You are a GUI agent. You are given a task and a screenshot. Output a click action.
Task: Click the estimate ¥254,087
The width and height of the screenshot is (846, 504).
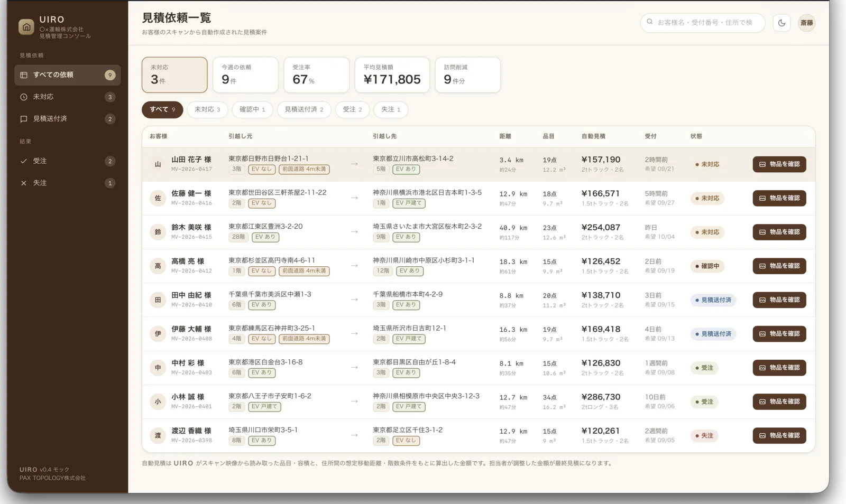pos(601,228)
